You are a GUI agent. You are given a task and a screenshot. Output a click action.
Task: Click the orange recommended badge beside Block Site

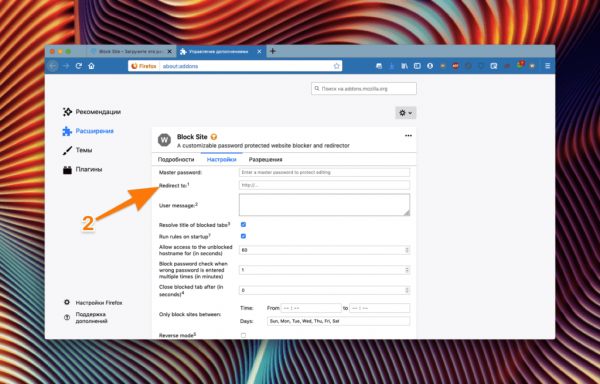[x=214, y=137]
